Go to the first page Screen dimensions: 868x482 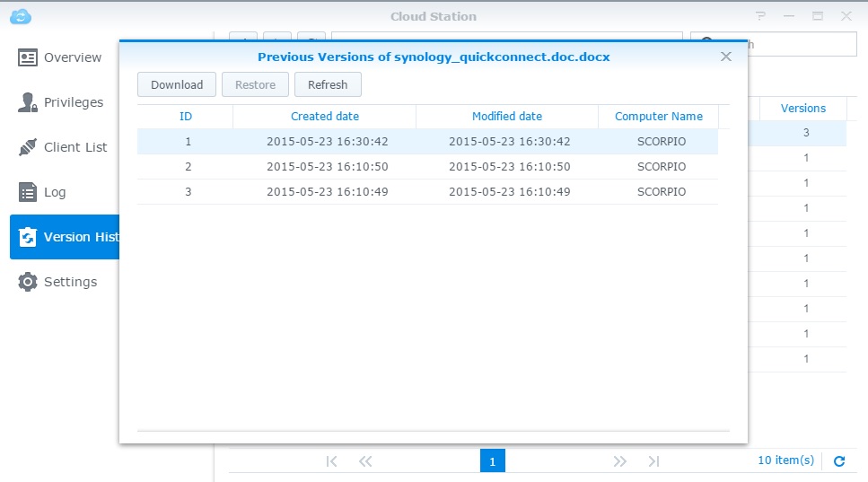click(331, 461)
